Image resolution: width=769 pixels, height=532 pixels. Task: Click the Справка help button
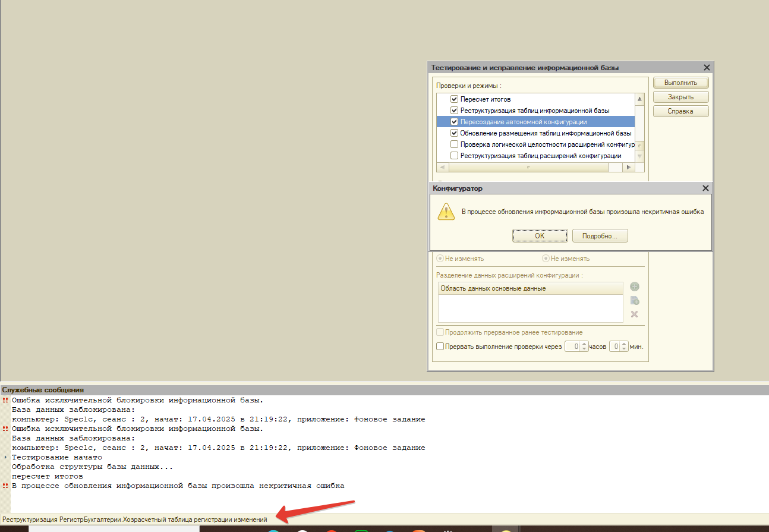pos(680,111)
